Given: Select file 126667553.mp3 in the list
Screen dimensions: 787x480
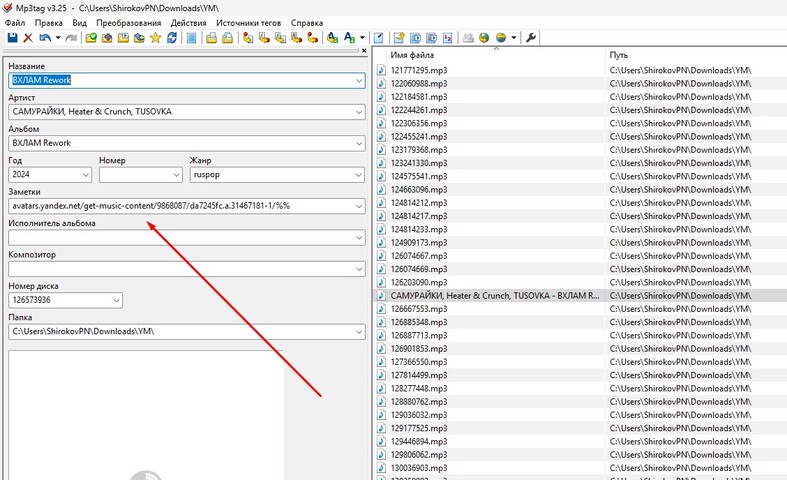Looking at the screenshot, I should (418, 309).
